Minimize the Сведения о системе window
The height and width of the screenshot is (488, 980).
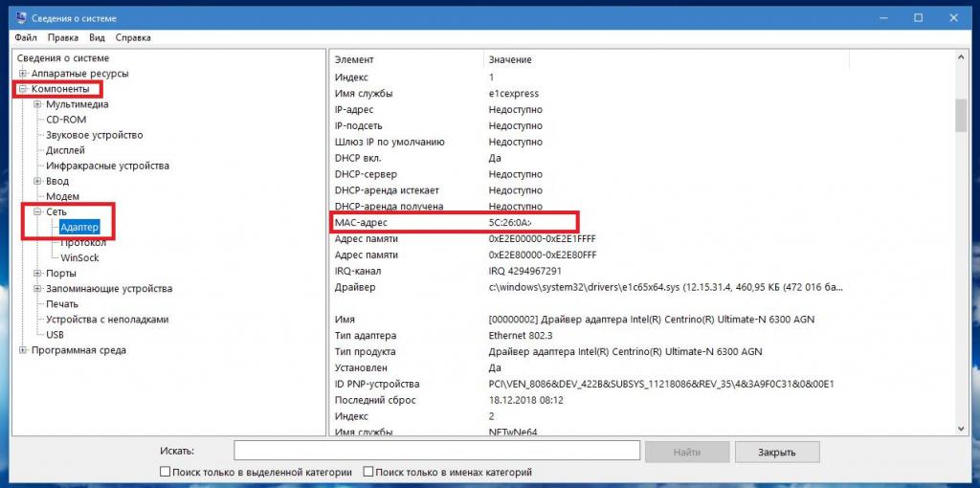point(883,18)
